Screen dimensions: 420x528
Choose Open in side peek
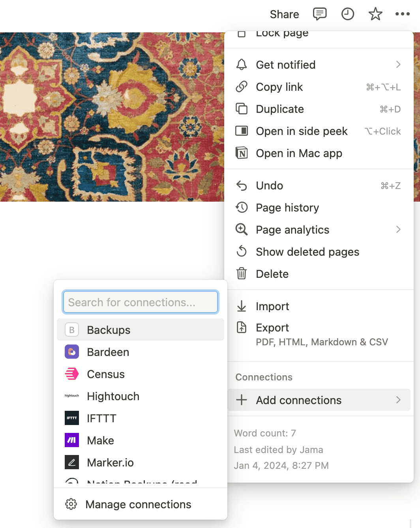[302, 131]
